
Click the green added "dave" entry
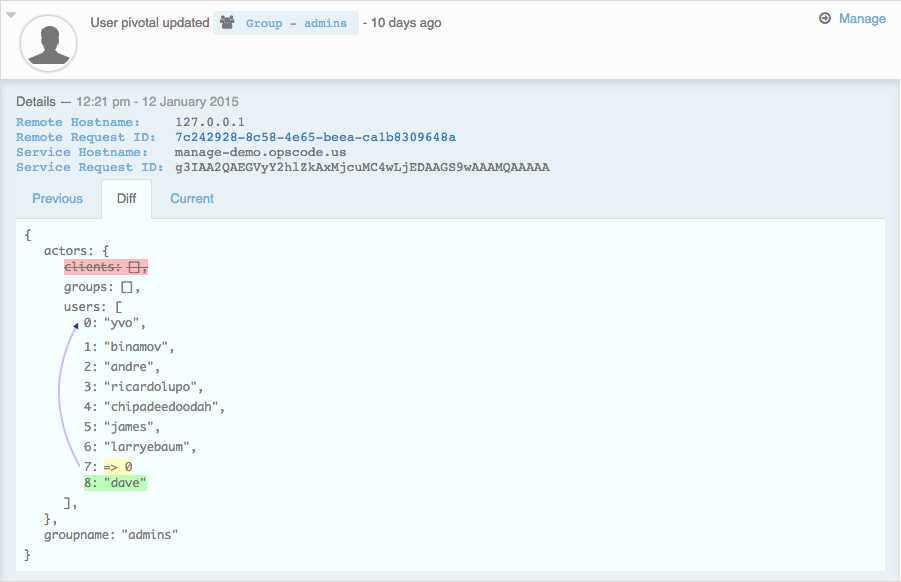coord(115,484)
